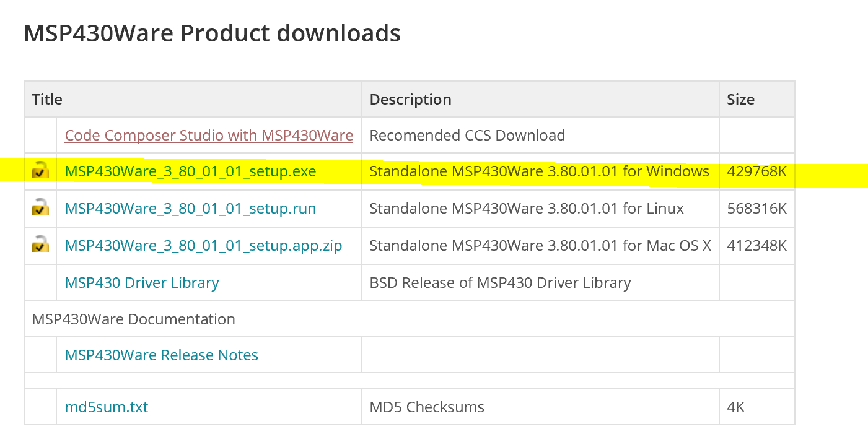The width and height of the screenshot is (868, 442).
Task: Click the Title column header
Action: tap(47, 100)
